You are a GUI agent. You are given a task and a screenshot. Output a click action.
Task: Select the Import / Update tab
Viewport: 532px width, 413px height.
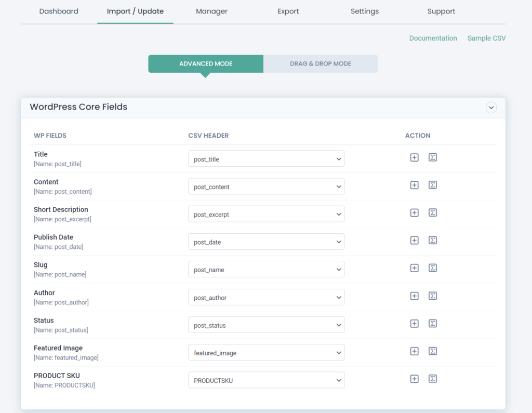coord(135,11)
